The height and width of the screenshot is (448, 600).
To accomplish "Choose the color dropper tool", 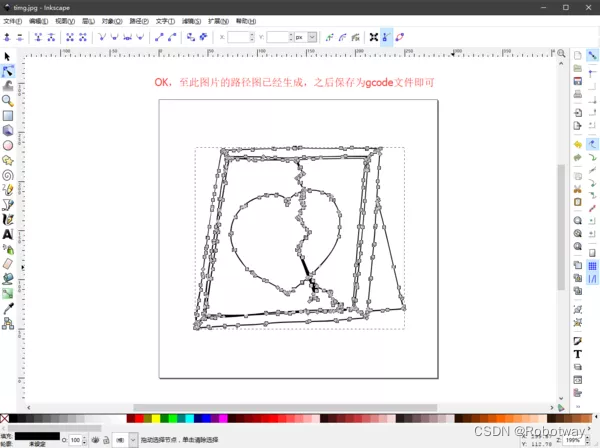I will pos(8,308).
